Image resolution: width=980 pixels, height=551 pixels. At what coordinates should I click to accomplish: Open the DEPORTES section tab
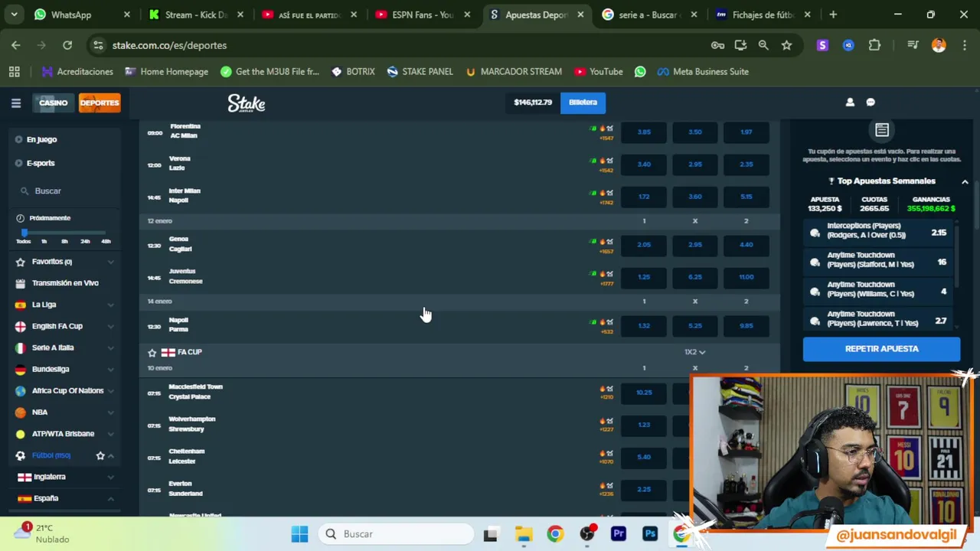[x=100, y=103]
